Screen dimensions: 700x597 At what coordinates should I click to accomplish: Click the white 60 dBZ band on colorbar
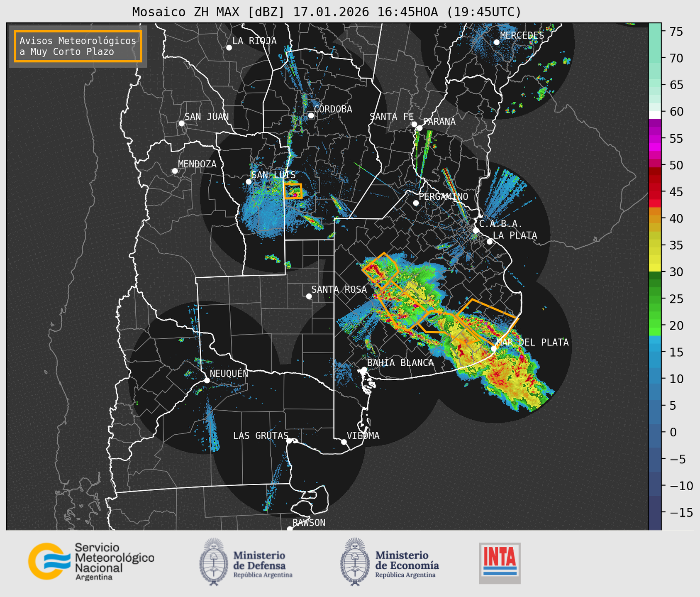pos(655,115)
